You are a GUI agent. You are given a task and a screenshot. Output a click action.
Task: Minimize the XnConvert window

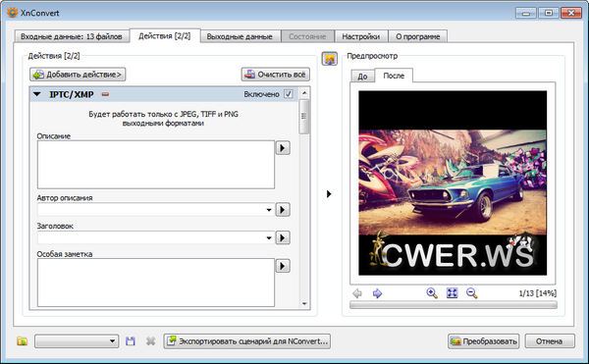(526, 13)
